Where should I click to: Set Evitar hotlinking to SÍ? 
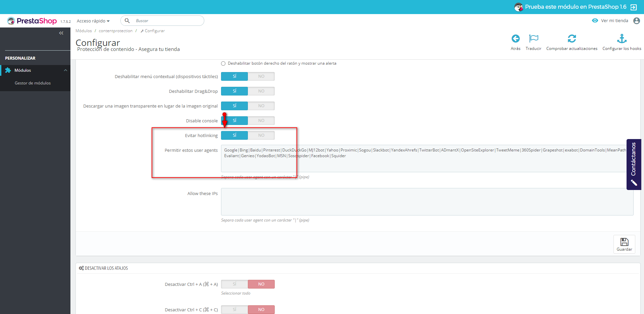click(x=234, y=135)
